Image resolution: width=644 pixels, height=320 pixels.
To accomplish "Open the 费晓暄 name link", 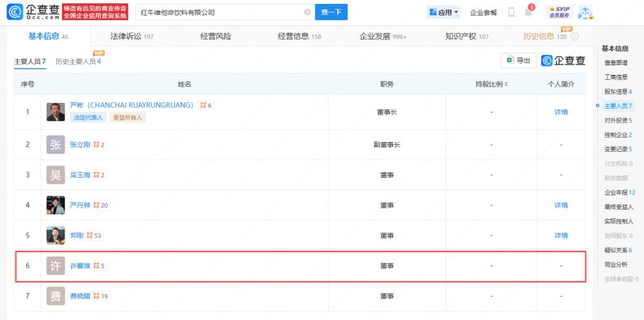I will 80,296.
